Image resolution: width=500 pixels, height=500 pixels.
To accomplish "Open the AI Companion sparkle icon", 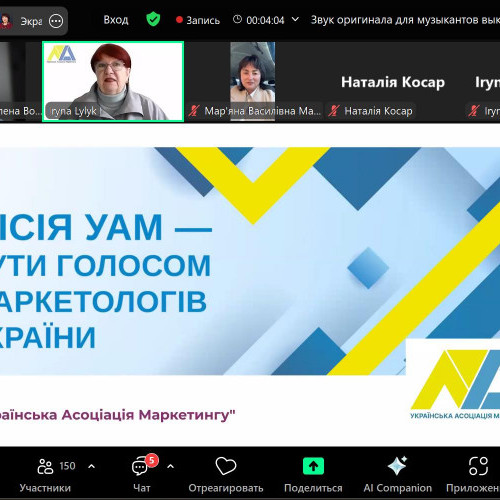I will coord(397,465).
